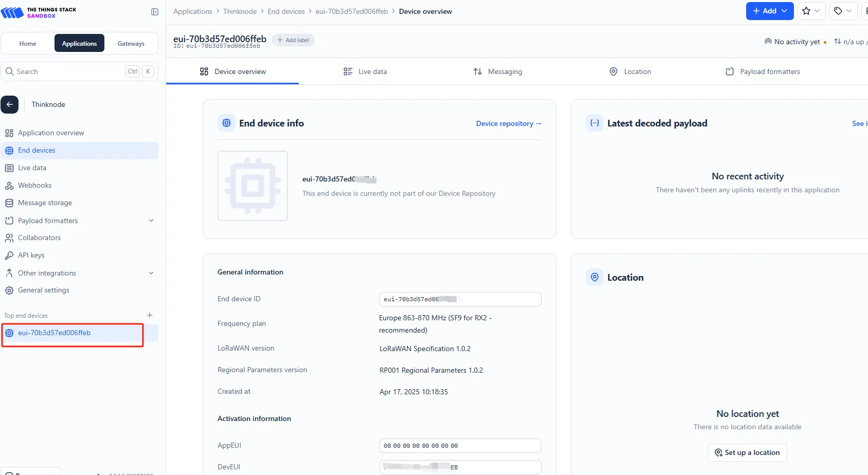This screenshot has height=475, width=868.
Task: Open the Location tab
Action: pyautogui.click(x=630, y=71)
